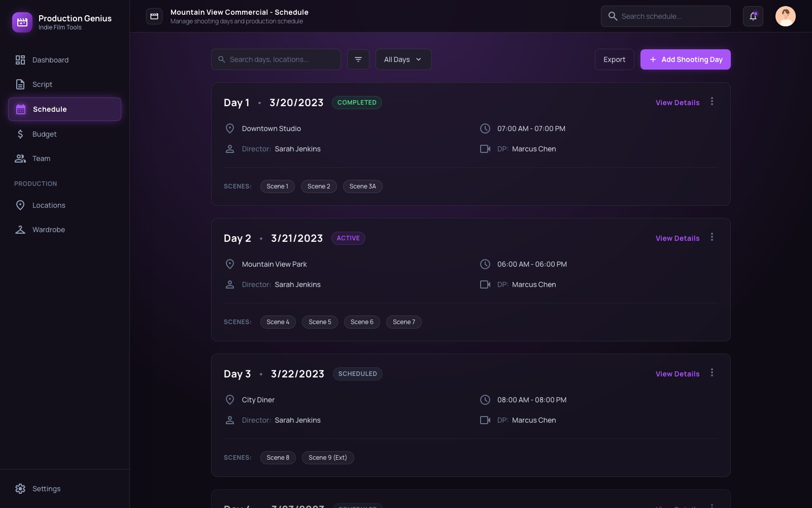View Details for Day 2
The image size is (812, 508).
click(x=678, y=238)
